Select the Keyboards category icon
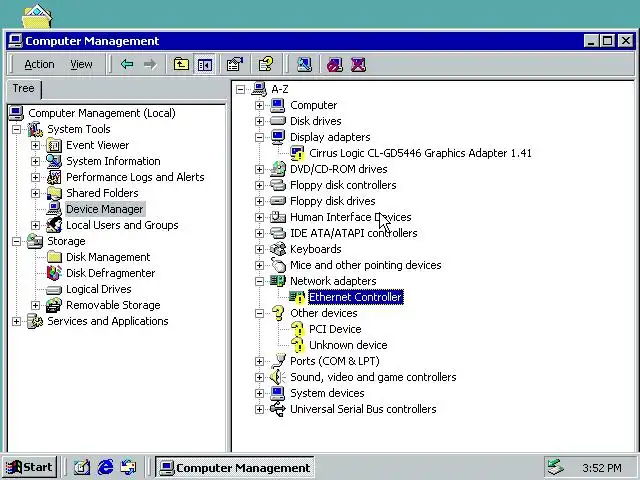This screenshot has height=480, width=640. tap(278, 249)
